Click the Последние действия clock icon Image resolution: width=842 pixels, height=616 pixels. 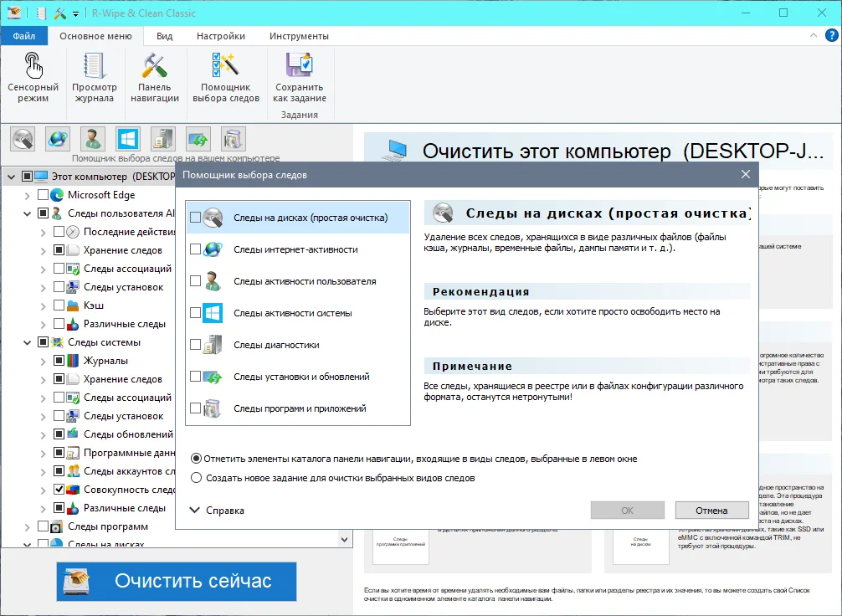click(x=73, y=232)
